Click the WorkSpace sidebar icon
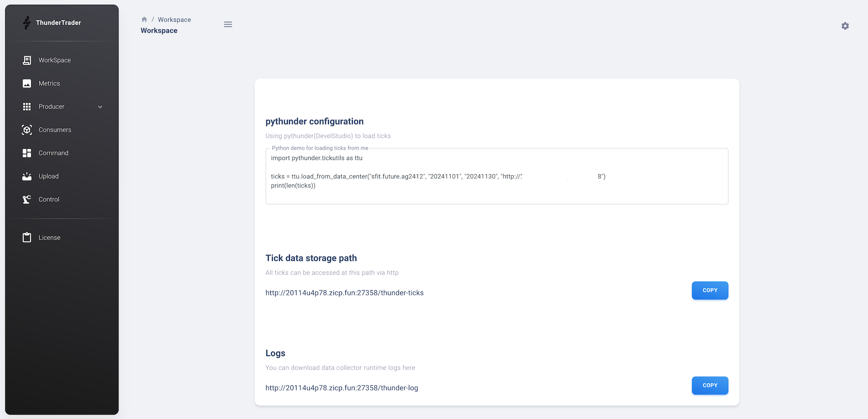Viewport: 868px width, 419px height. [x=27, y=60]
